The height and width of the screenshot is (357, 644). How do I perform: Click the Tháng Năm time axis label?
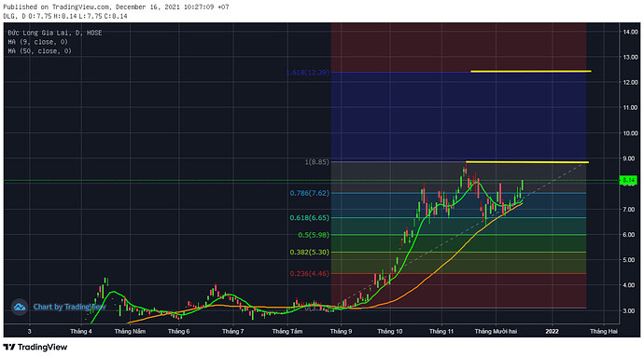click(x=130, y=331)
